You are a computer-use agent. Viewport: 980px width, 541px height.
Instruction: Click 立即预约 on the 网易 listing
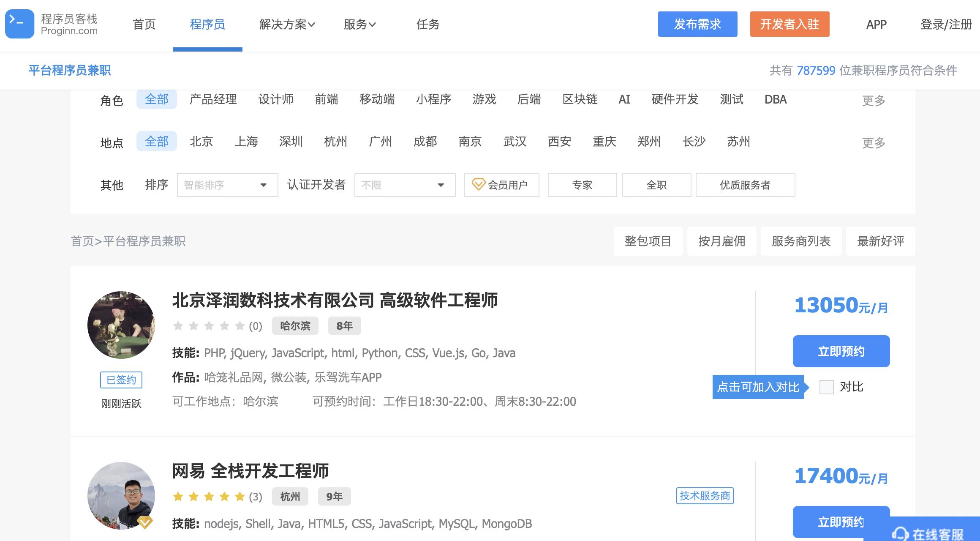(x=841, y=522)
